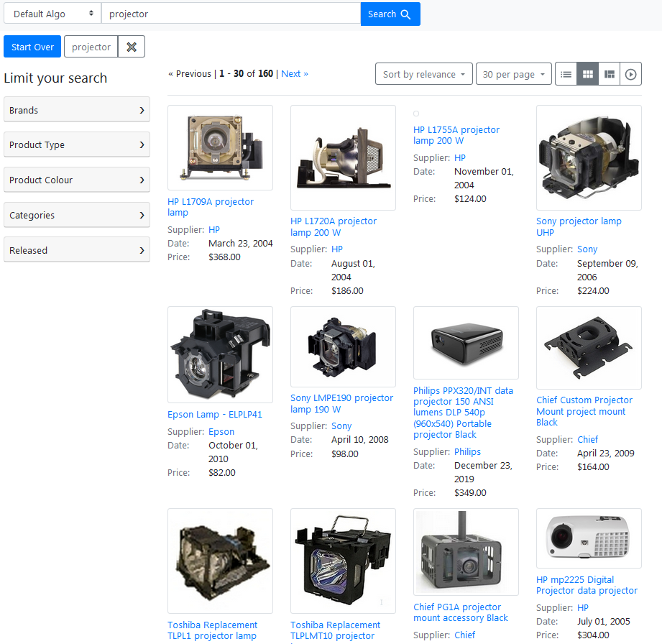
Task: Open HP L1755A projector lamp 200 W link
Action: coord(456,135)
